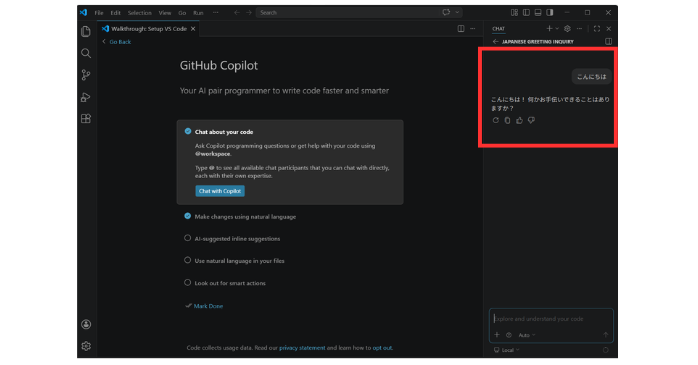Image resolution: width=698 pixels, height=365 pixels.
Task: Close the Walkthrough: Setup VS Code tab
Action: coord(193,28)
